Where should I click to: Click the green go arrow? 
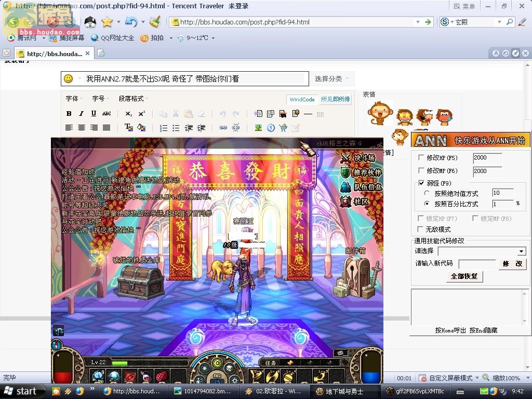428,22
